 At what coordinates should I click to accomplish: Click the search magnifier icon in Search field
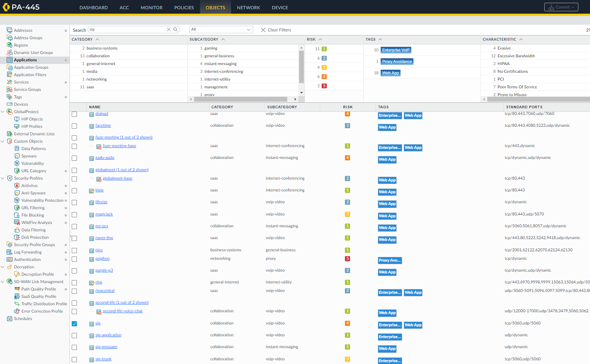click(175, 30)
